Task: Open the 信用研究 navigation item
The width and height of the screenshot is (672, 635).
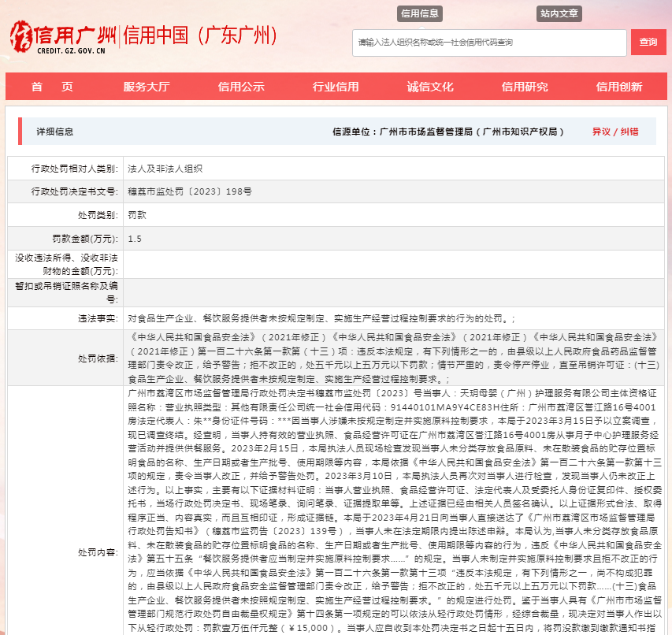Action: (x=525, y=87)
